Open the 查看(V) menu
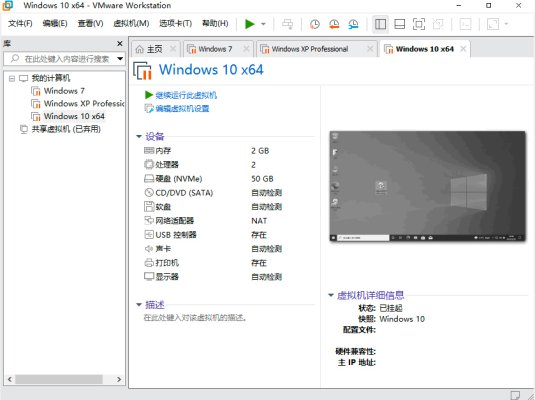Screen dimensions: 535x400 [90, 23]
